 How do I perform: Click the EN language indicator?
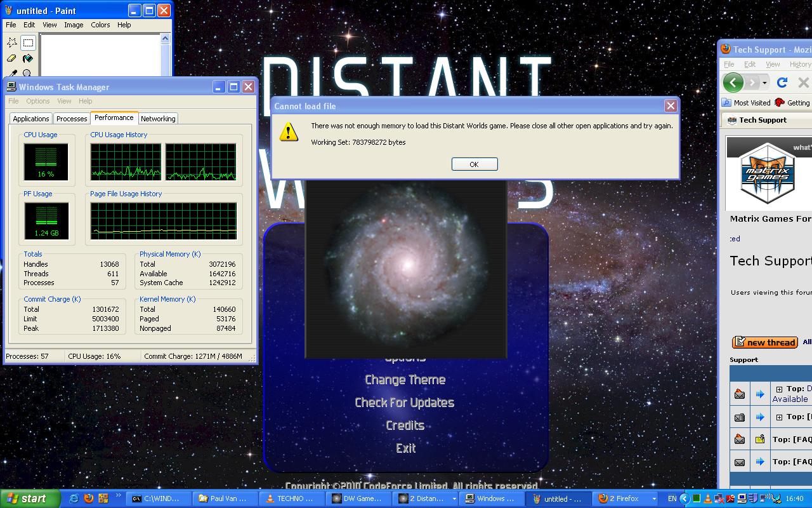pos(672,498)
